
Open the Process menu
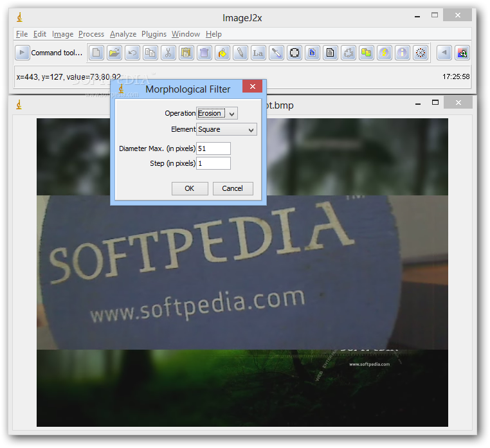(91, 34)
